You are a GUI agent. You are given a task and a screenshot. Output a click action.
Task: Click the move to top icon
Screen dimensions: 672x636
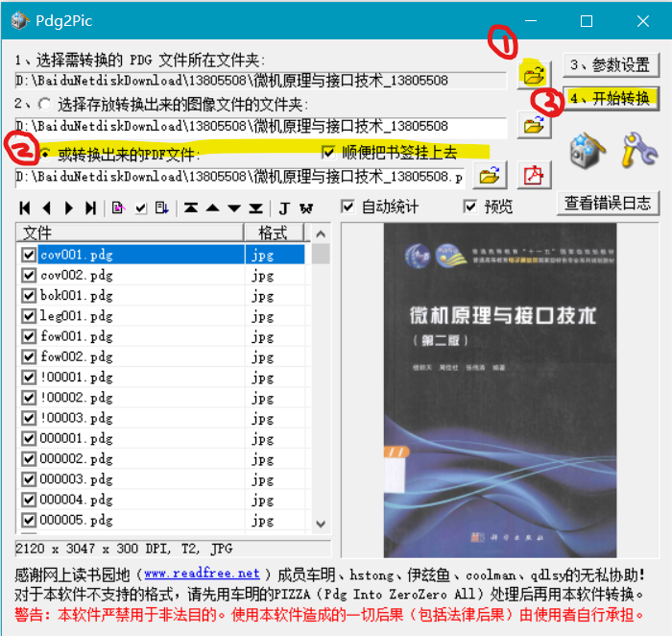(x=192, y=208)
